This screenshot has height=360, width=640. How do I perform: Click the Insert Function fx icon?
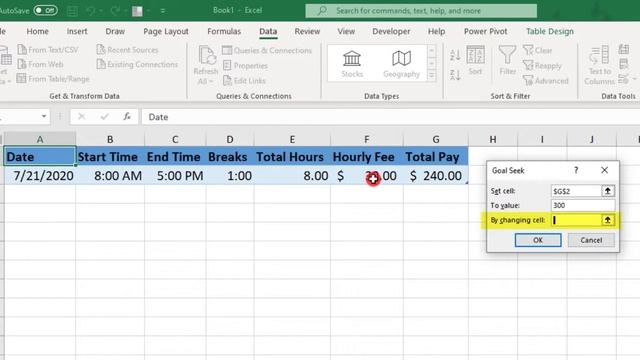point(127,117)
